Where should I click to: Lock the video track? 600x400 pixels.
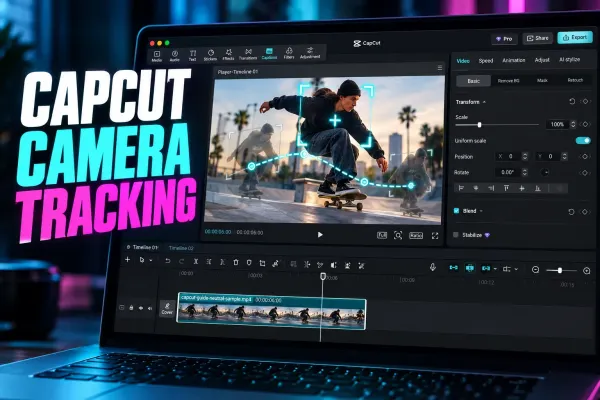(x=131, y=308)
